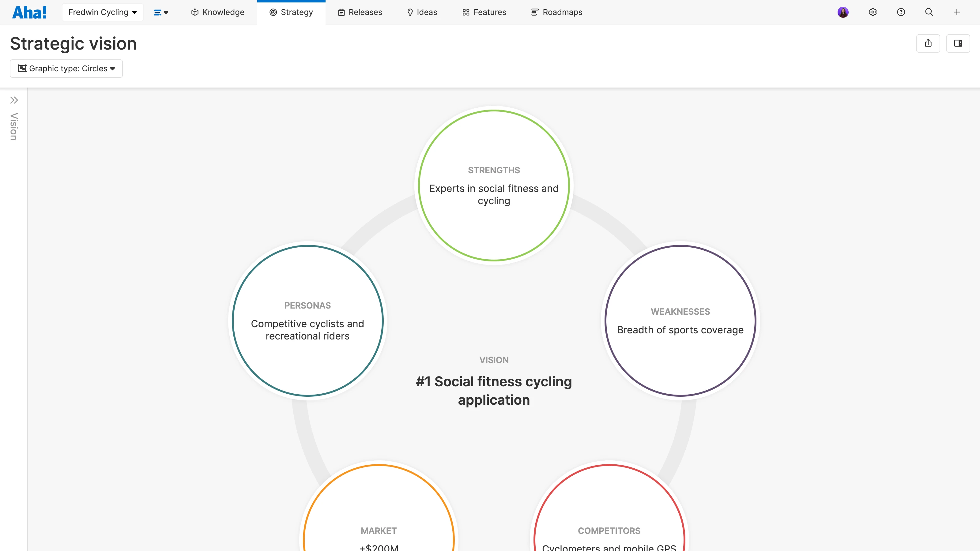Open the Ideas tab
Screen dimensions: 980x551
pyautogui.click(x=422, y=12)
